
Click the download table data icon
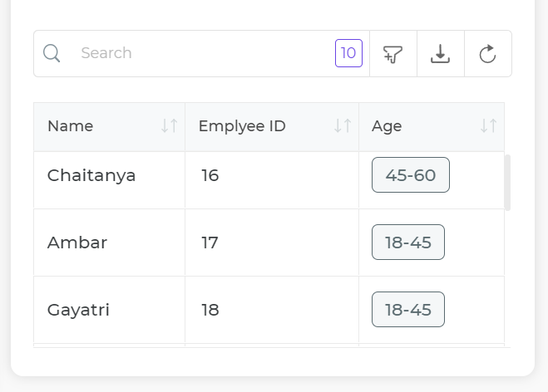(x=440, y=54)
